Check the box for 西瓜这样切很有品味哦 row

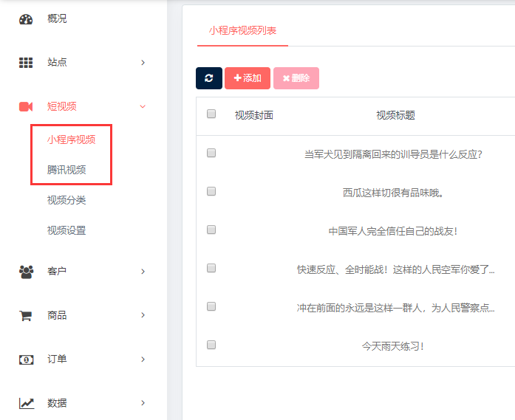pyautogui.click(x=211, y=191)
